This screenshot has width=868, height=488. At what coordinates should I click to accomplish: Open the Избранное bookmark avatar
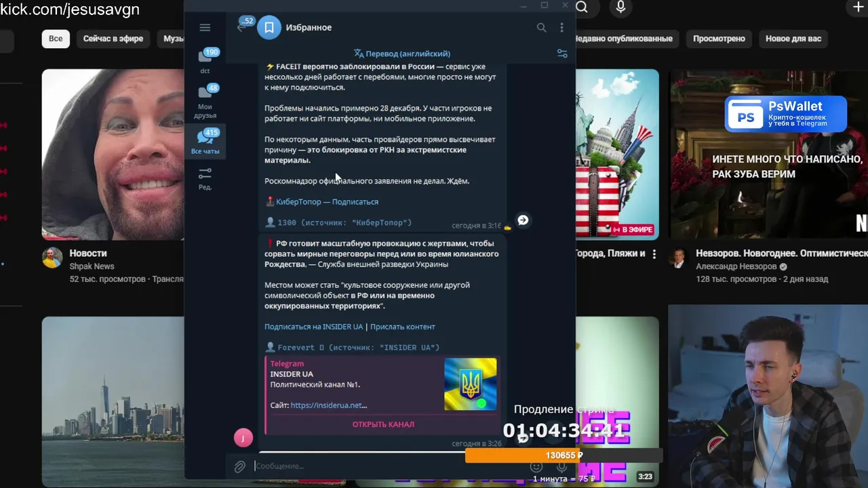coord(269,28)
